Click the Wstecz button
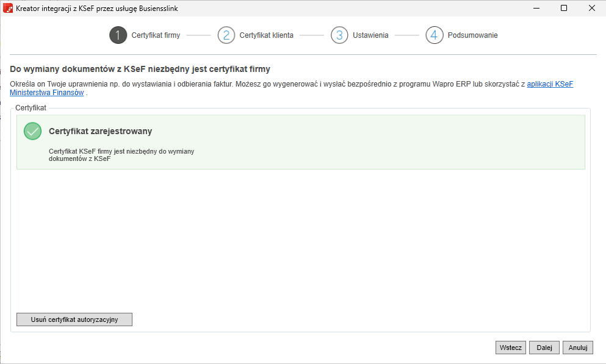The image size is (606, 364). [x=510, y=348]
